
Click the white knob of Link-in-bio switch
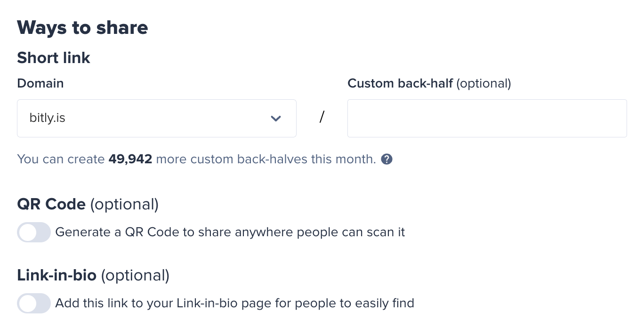click(x=28, y=304)
